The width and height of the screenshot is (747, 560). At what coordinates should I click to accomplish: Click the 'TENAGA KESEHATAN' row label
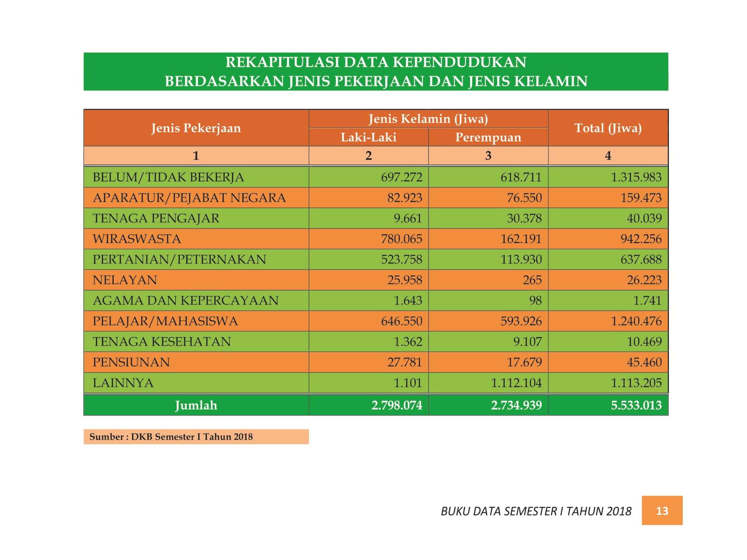[x=162, y=342]
